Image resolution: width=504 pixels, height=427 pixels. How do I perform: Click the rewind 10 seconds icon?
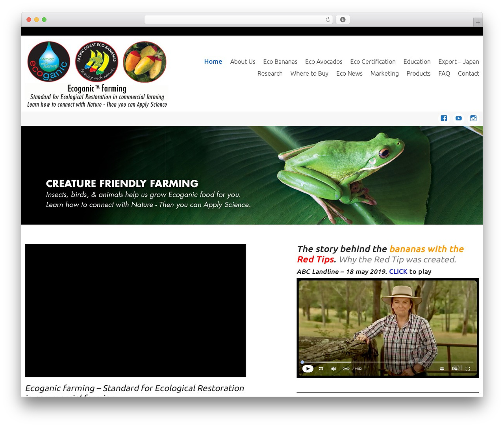point(321,369)
